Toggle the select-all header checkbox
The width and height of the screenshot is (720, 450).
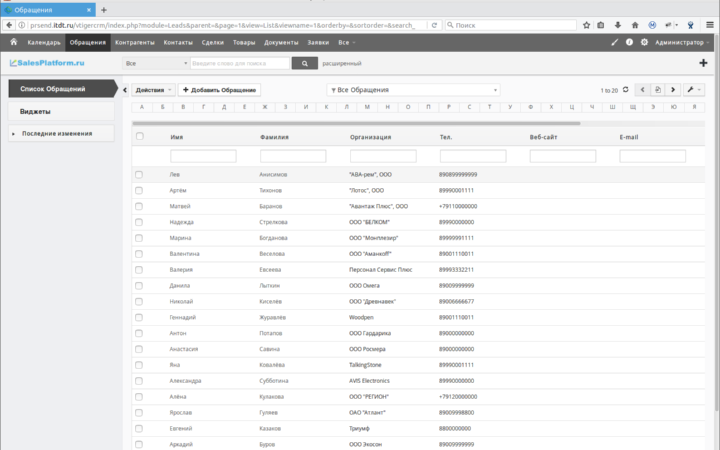140,136
